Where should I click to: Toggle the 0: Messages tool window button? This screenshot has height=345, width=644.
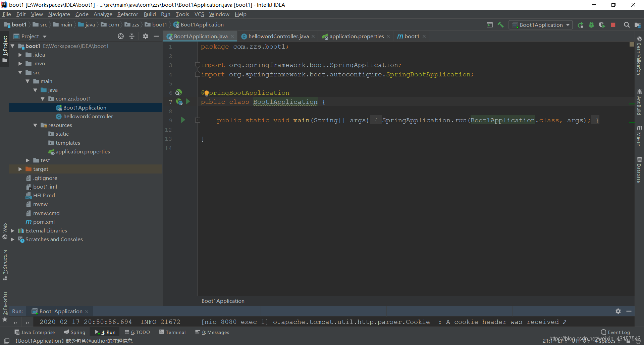(x=212, y=332)
